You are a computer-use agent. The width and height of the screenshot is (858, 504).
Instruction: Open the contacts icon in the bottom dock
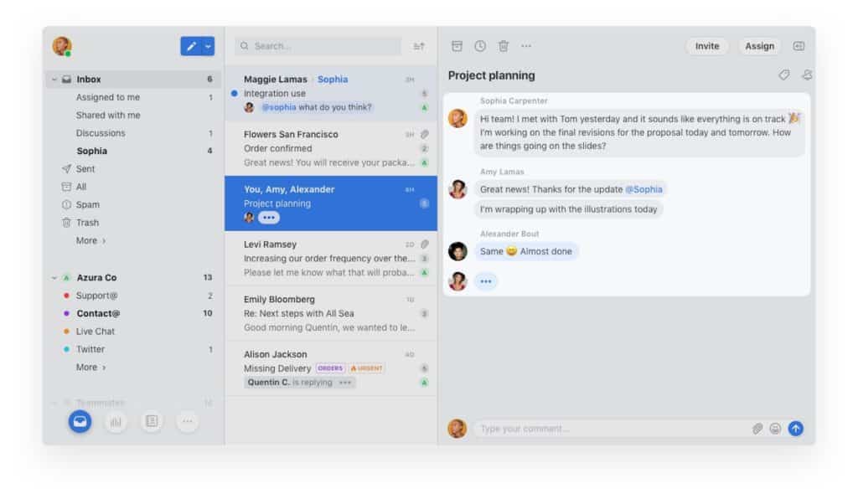152,422
